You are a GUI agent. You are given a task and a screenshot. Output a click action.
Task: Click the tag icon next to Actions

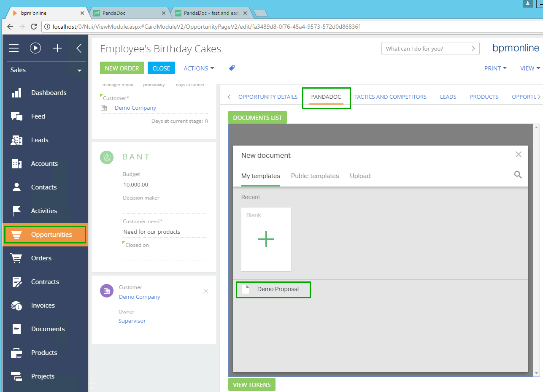(232, 68)
